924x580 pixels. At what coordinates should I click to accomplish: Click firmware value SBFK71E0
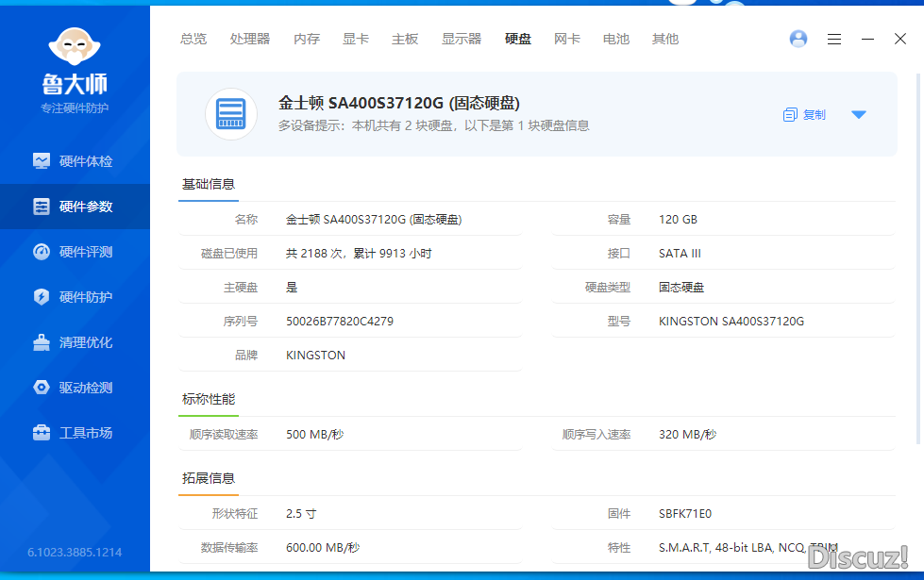pyautogui.click(x=685, y=514)
